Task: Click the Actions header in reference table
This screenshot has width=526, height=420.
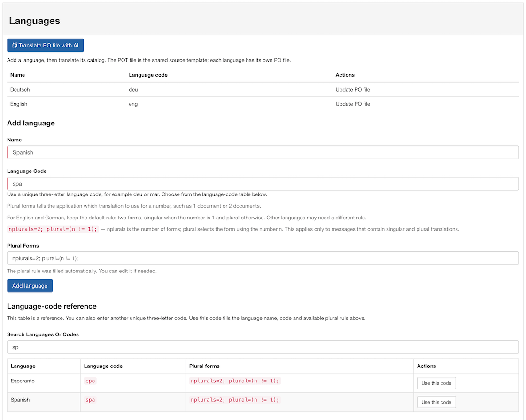Action: [426, 366]
